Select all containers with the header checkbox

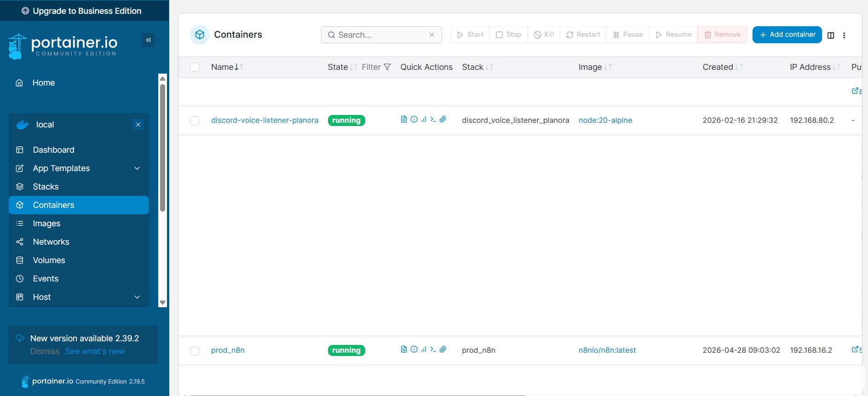[x=195, y=67]
